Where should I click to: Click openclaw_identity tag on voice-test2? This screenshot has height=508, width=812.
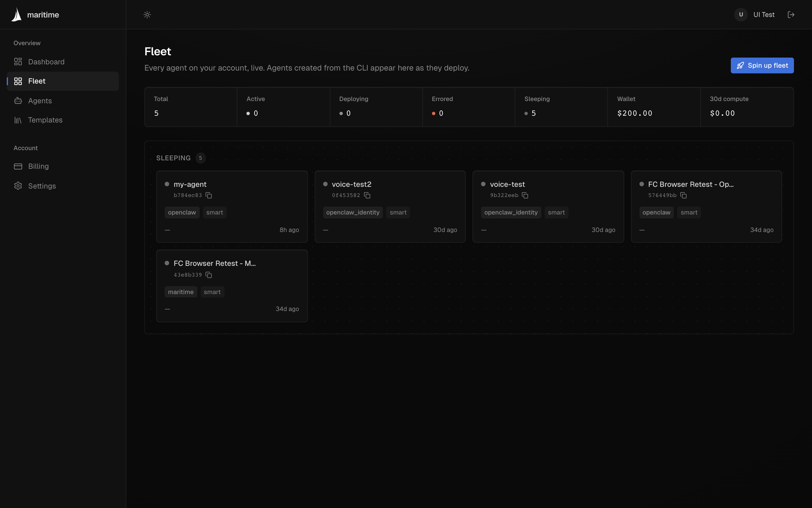click(x=353, y=212)
